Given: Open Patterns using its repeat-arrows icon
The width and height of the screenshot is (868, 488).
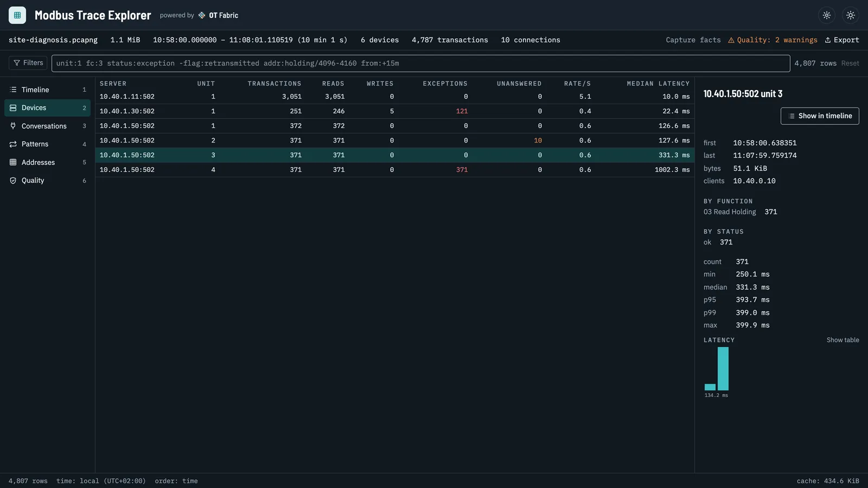Looking at the screenshot, I should [x=13, y=144].
